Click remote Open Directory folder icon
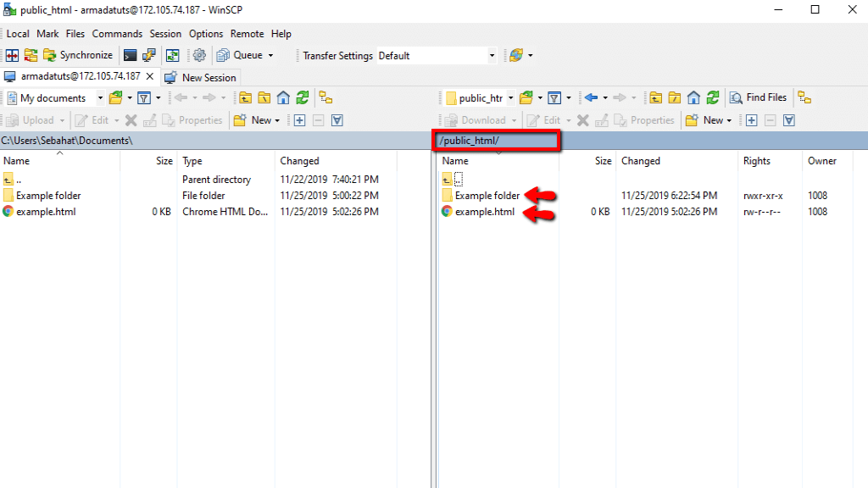Screen dimensions: 868x488 (526, 98)
